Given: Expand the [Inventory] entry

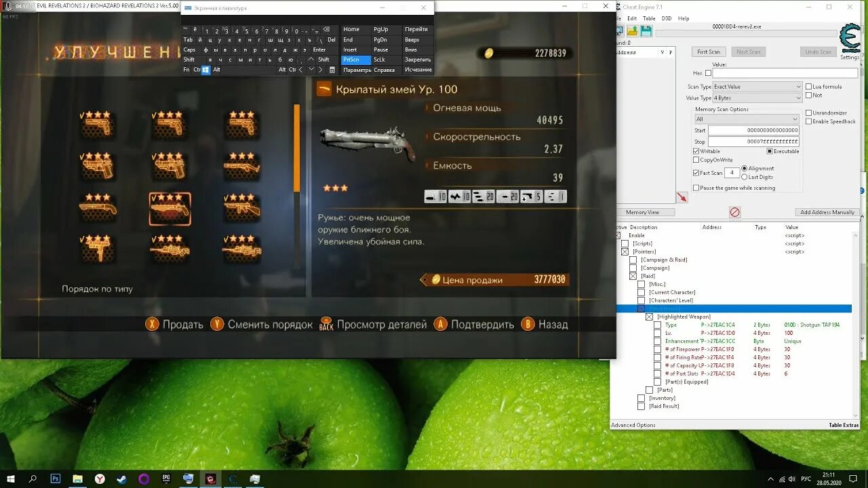Looking at the screenshot, I should (x=641, y=398).
